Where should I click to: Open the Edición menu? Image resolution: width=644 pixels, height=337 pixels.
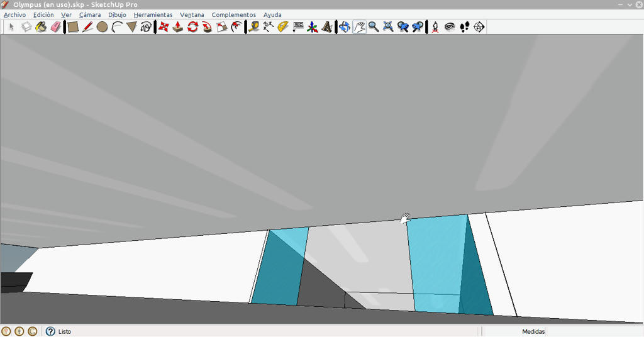point(43,15)
